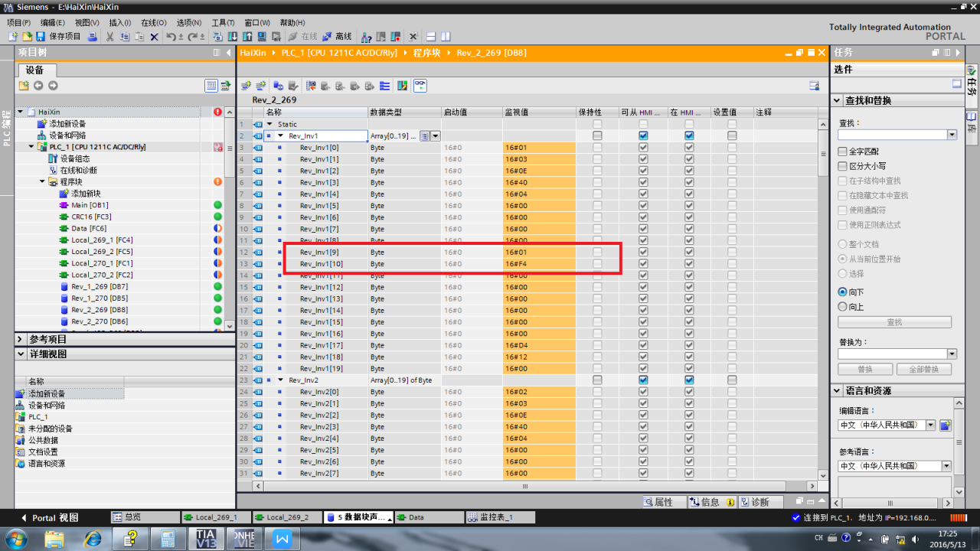Collapse the HaiXin project node

21,112
